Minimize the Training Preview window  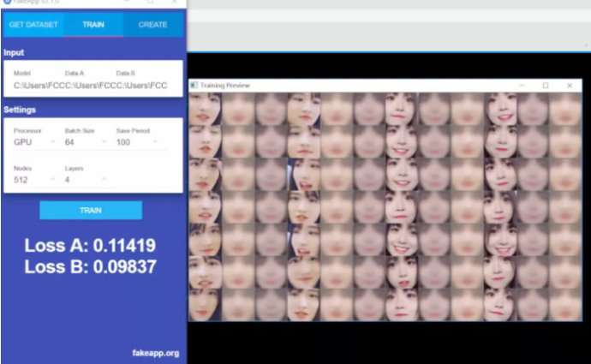(x=522, y=86)
